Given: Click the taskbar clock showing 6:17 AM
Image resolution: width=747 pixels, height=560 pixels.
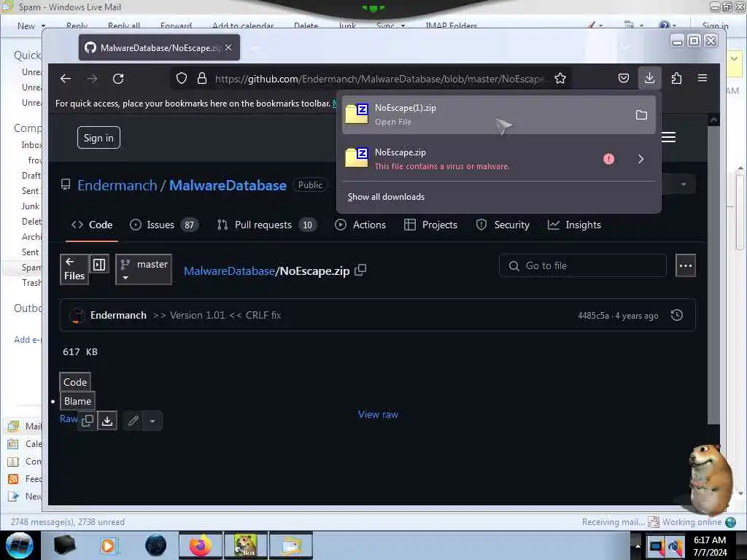Looking at the screenshot, I should [x=710, y=545].
